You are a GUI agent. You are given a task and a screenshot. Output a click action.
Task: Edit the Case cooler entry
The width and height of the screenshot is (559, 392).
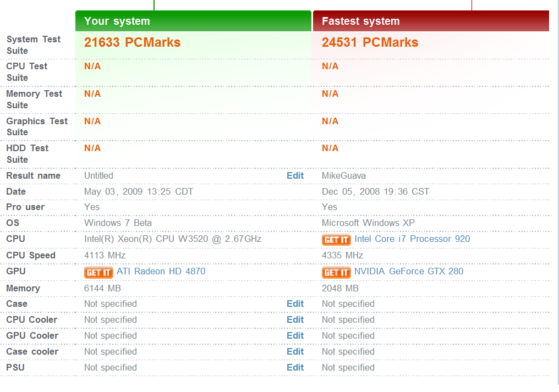coord(295,352)
